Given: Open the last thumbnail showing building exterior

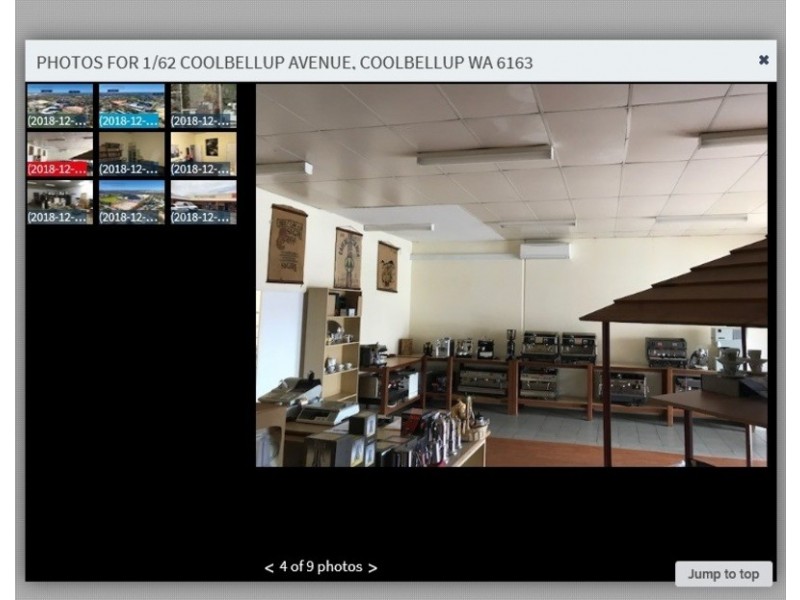Looking at the screenshot, I should point(203,201).
